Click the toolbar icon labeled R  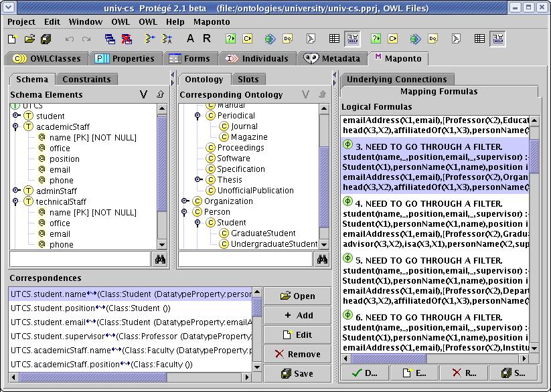tap(207, 38)
